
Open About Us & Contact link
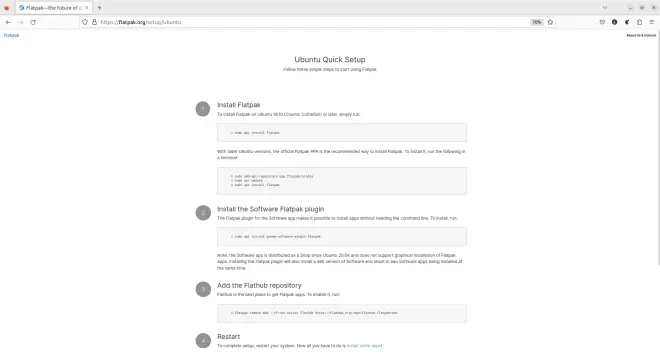pyautogui.click(x=641, y=35)
